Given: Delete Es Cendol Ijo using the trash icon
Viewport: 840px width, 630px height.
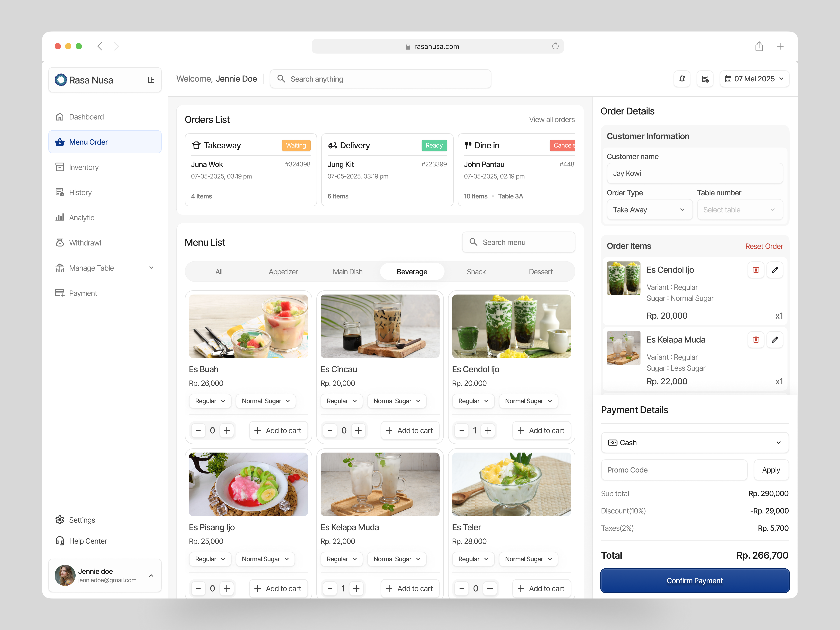Looking at the screenshot, I should pyautogui.click(x=756, y=270).
